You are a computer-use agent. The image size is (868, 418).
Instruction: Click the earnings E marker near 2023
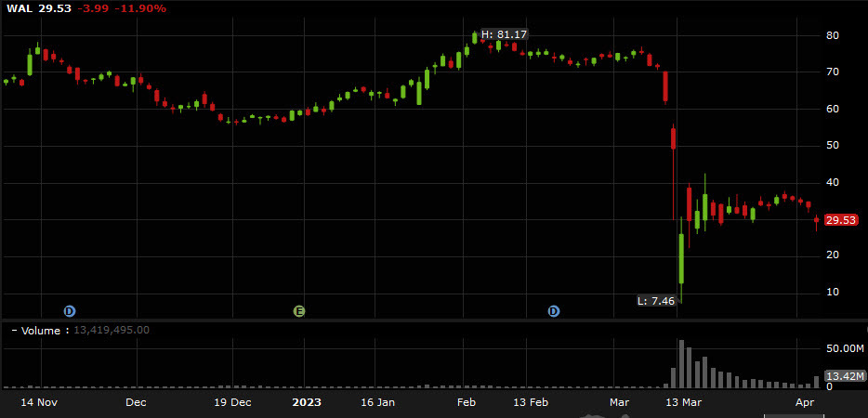pyautogui.click(x=299, y=311)
